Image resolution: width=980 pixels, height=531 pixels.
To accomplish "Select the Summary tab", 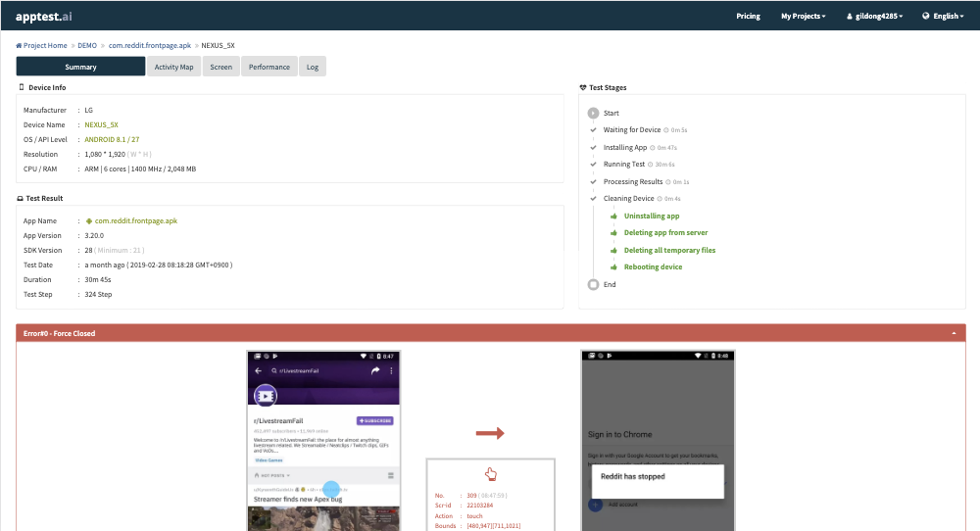I will coord(80,67).
